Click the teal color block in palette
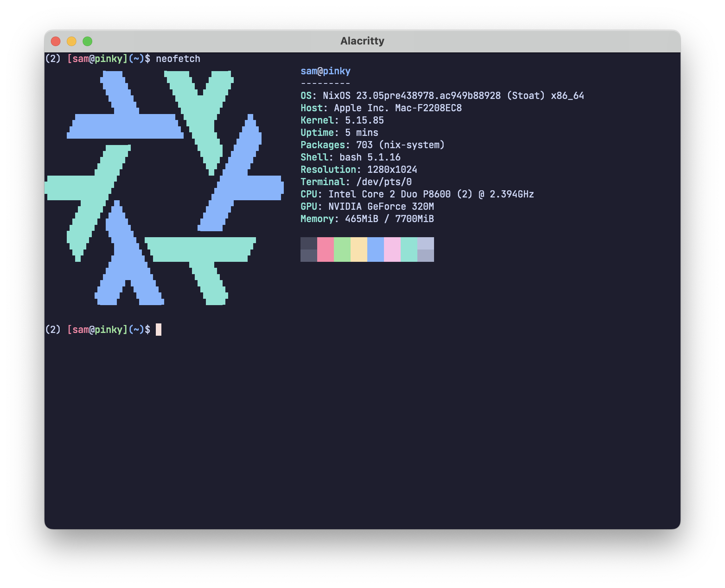725x588 pixels. pos(409,250)
